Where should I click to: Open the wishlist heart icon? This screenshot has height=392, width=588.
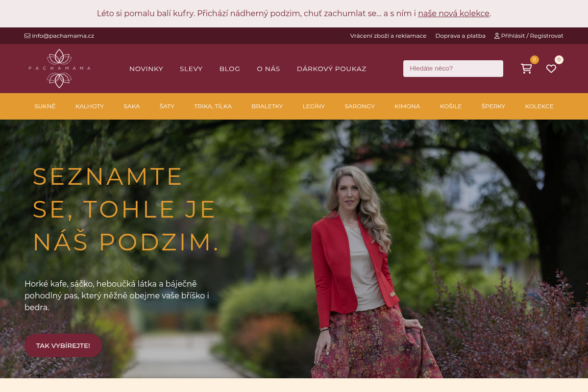pos(551,69)
